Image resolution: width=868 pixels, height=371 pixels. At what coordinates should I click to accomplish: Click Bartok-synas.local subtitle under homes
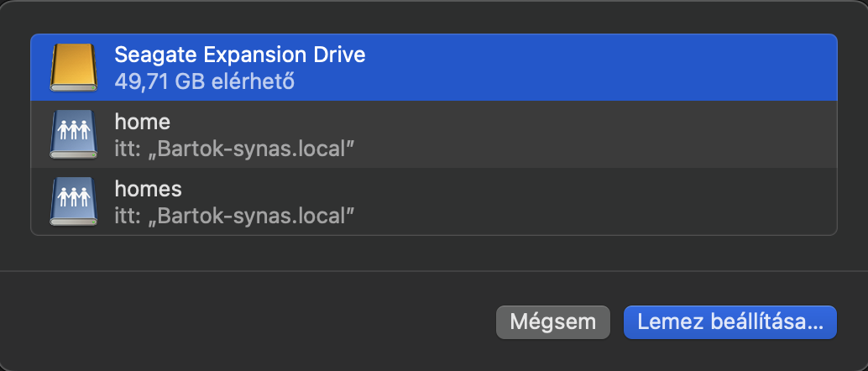[x=234, y=216]
